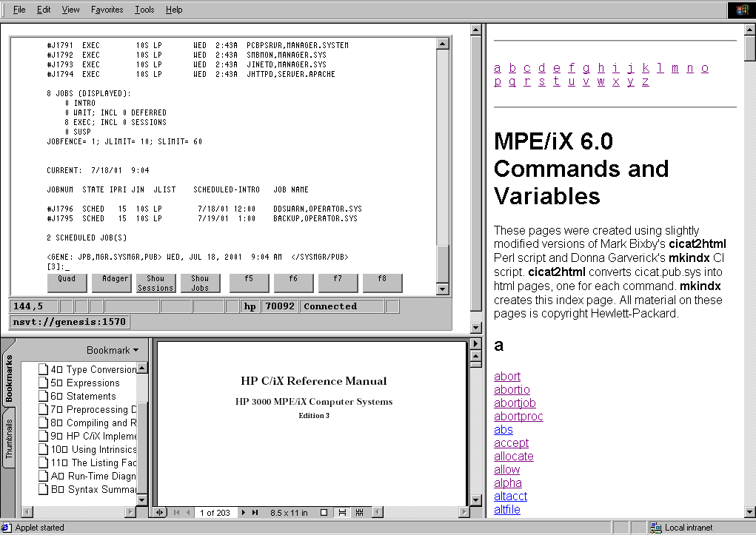Jump to index letter 'p'
This screenshot has width=756, height=535.
[498, 81]
